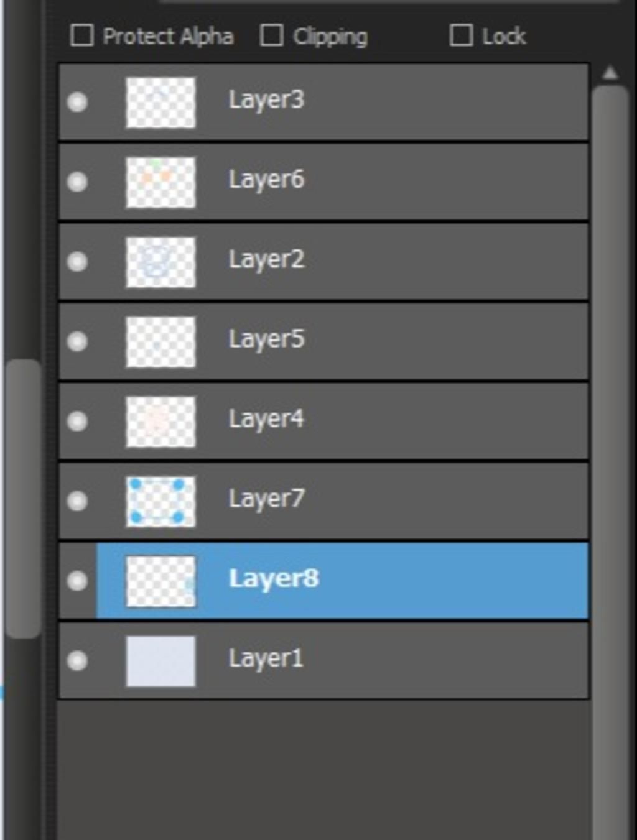Click the Layer2 thumbnail
The height and width of the screenshot is (840, 637).
(x=160, y=262)
